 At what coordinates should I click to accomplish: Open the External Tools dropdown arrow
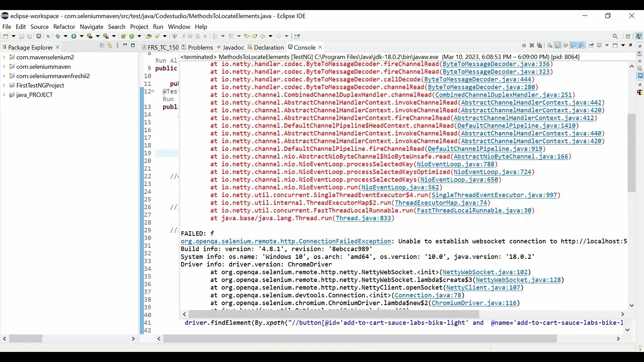pyautogui.click(x=114, y=36)
